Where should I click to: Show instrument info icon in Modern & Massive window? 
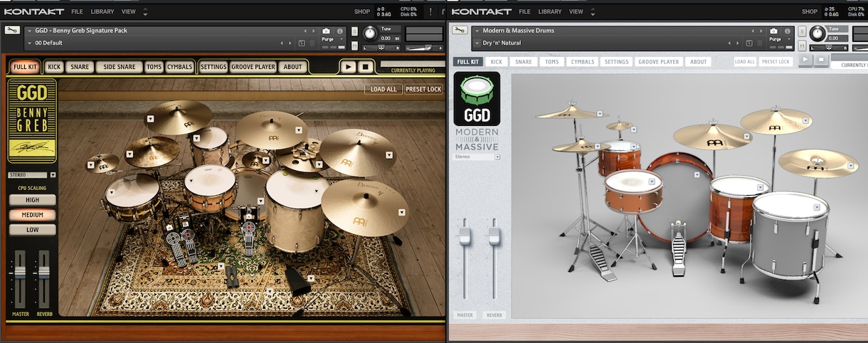(787, 31)
